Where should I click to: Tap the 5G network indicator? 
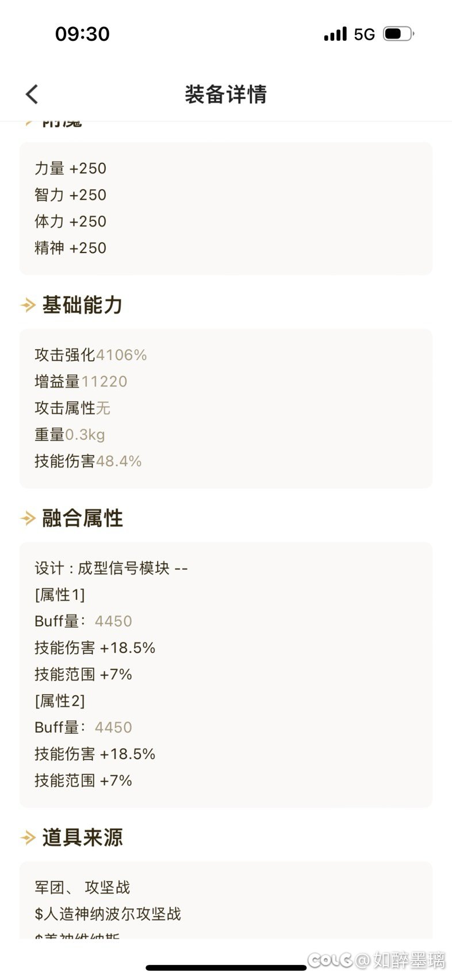364,35
